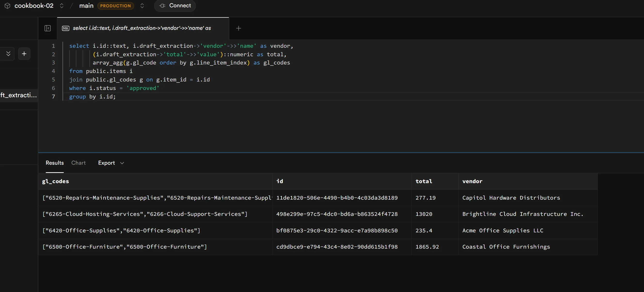Switch to the Results tab
The width and height of the screenshot is (644, 292).
point(55,163)
